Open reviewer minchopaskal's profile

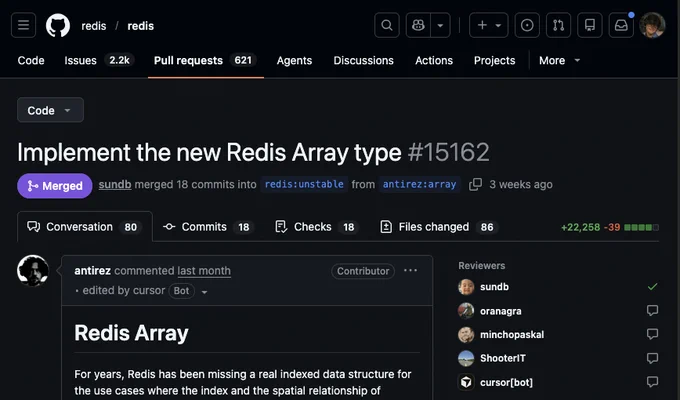[x=512, y=334]
